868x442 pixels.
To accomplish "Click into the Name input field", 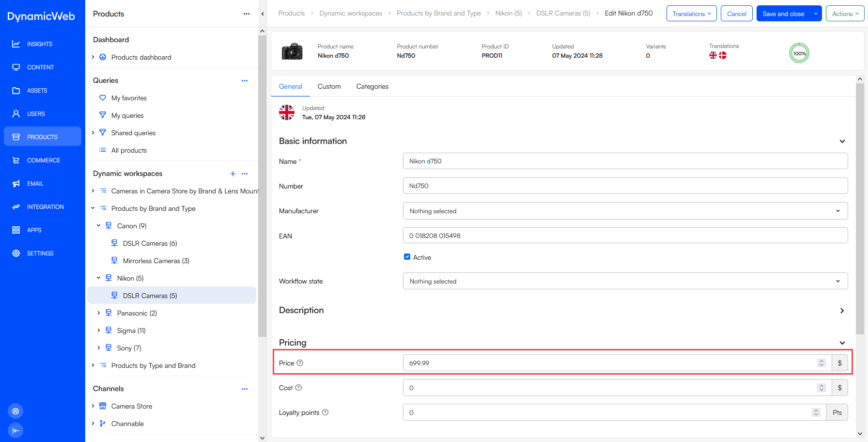I will (x=625, y=161).
